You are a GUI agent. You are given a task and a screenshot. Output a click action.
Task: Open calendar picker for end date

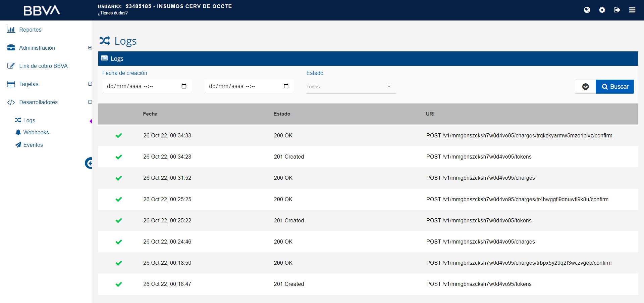pos(286,86)
